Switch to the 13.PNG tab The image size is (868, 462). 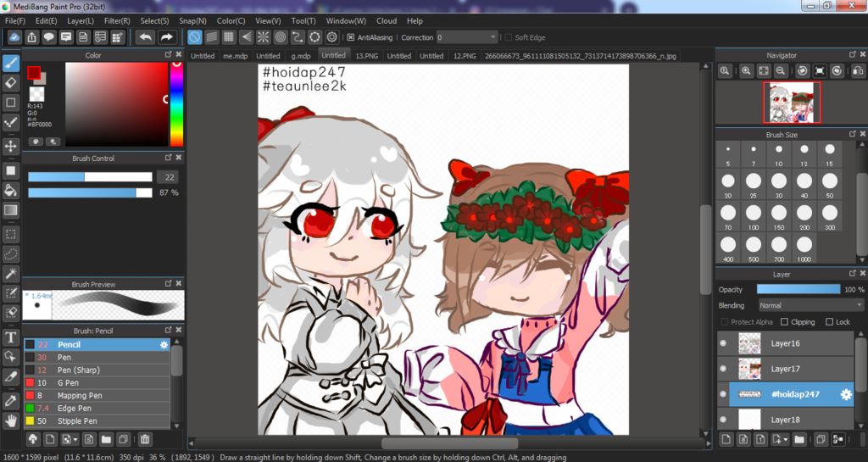click(366, 56)
